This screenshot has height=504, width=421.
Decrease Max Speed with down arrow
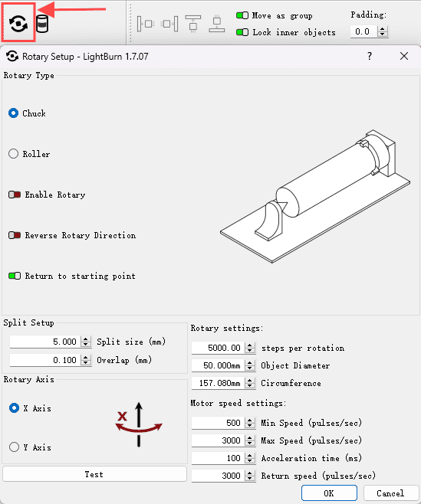pyautogui.click(x=250, y=443)
